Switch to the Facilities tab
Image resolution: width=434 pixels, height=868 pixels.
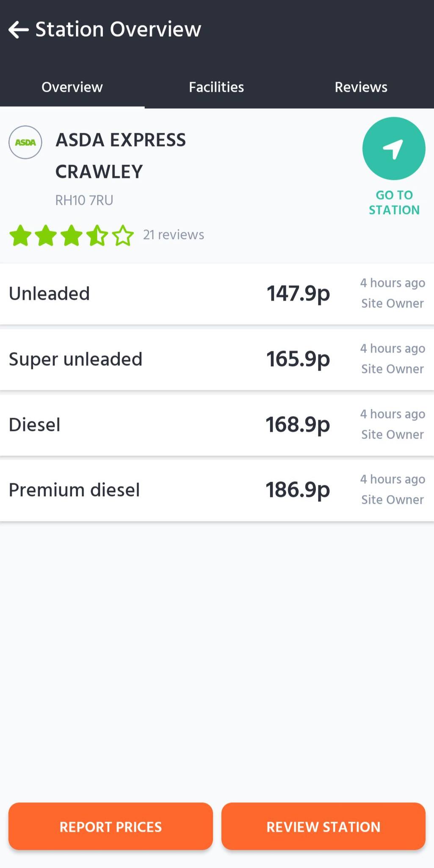216,87
